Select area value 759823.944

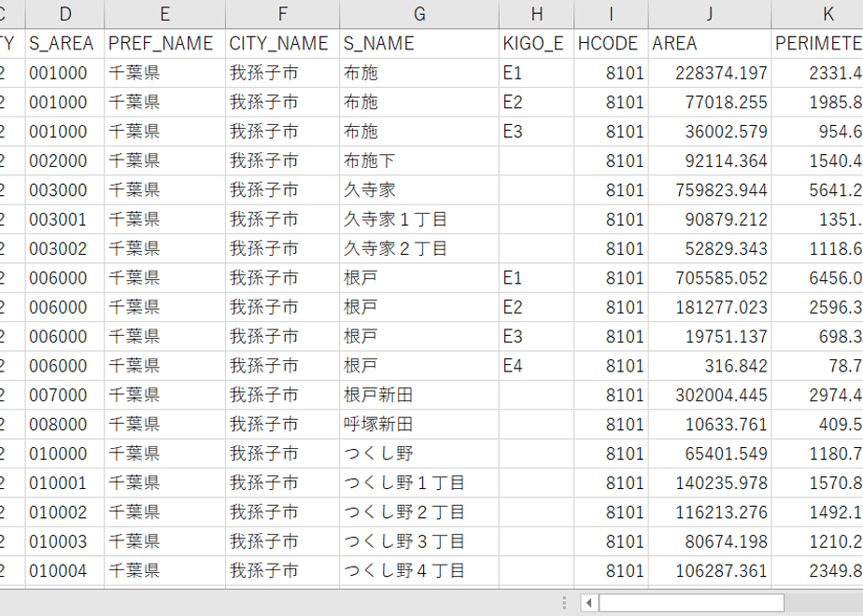tap(710, 189)
